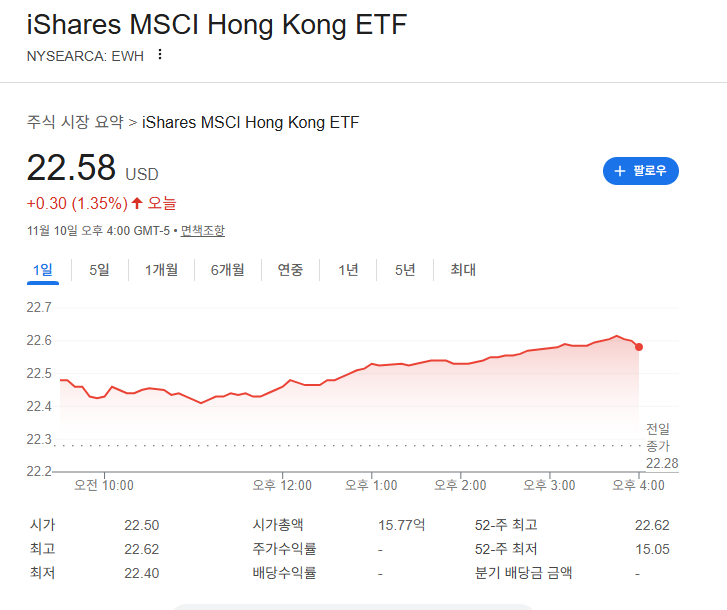Click the 52-주 최고 value 22.62

pos(652,525)
